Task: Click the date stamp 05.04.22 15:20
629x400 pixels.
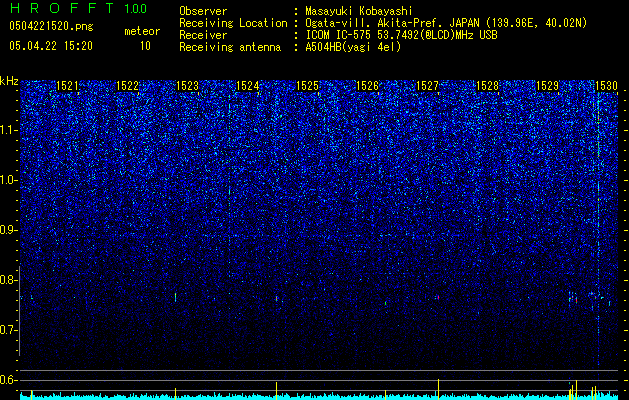Action: 51,46
